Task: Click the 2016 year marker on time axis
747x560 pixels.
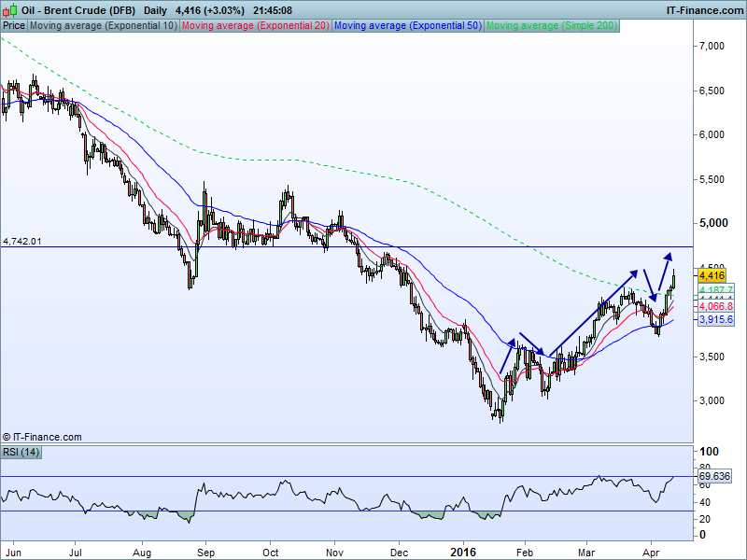Action: coord(463,553)
